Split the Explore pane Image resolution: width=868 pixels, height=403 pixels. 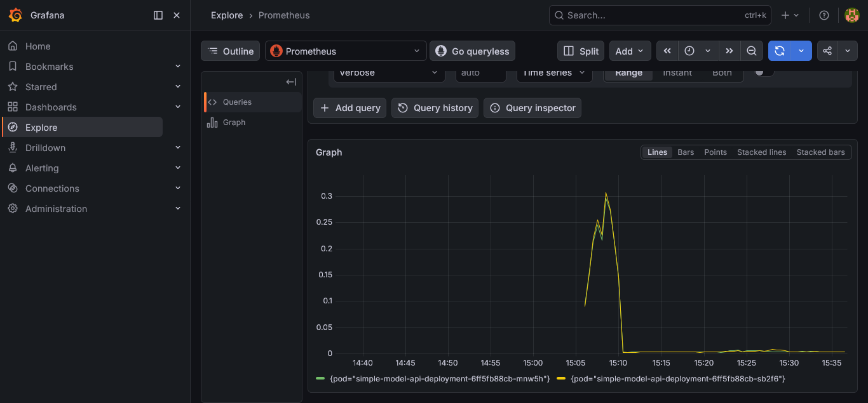(581, 51)
